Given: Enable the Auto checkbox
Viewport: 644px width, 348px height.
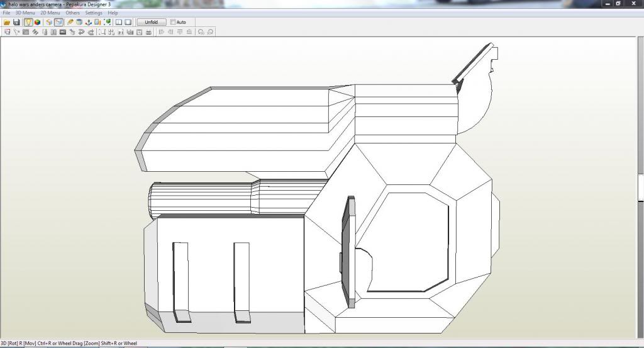Looking at the screenshot, I should point(173,22).
